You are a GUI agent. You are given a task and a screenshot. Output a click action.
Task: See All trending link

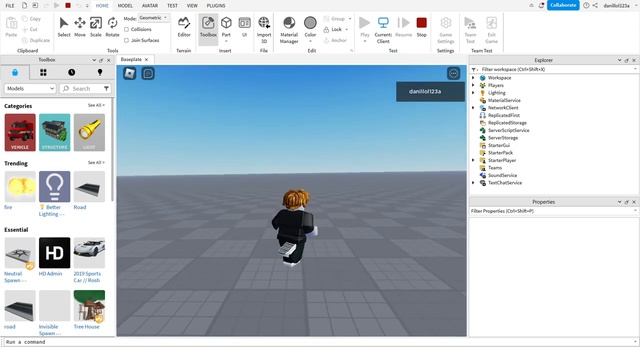click(96, 162)
